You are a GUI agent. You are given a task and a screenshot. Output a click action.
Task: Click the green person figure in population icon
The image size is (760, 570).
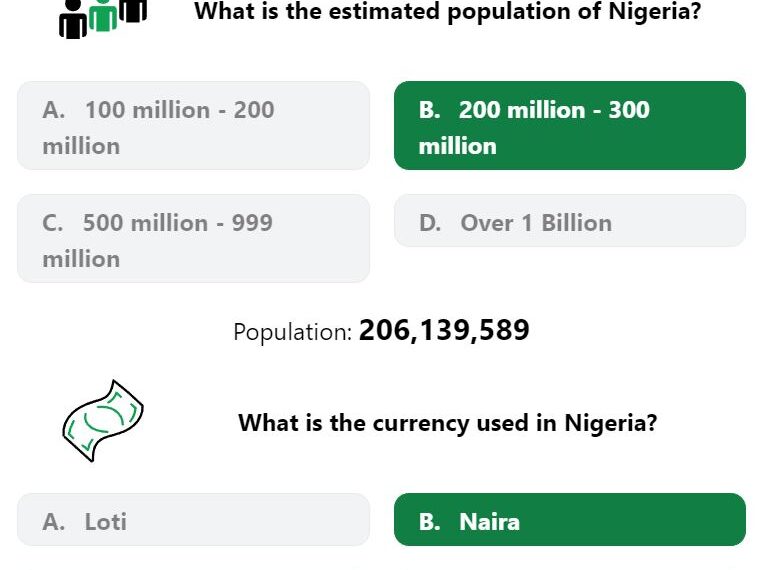click(103, 16)
